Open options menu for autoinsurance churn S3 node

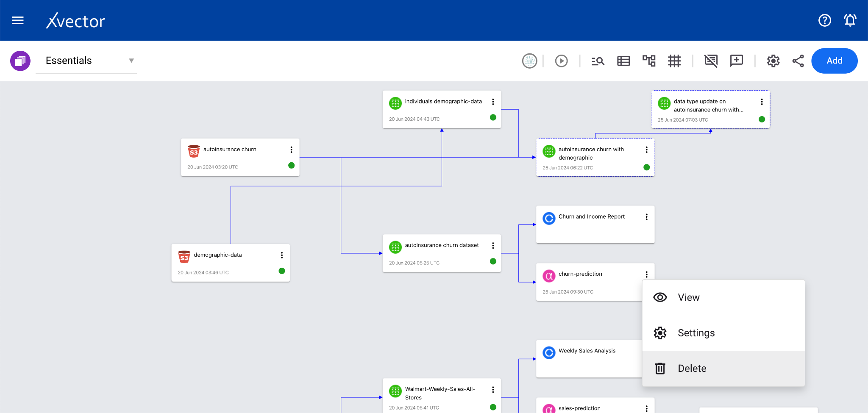(291, 150)
